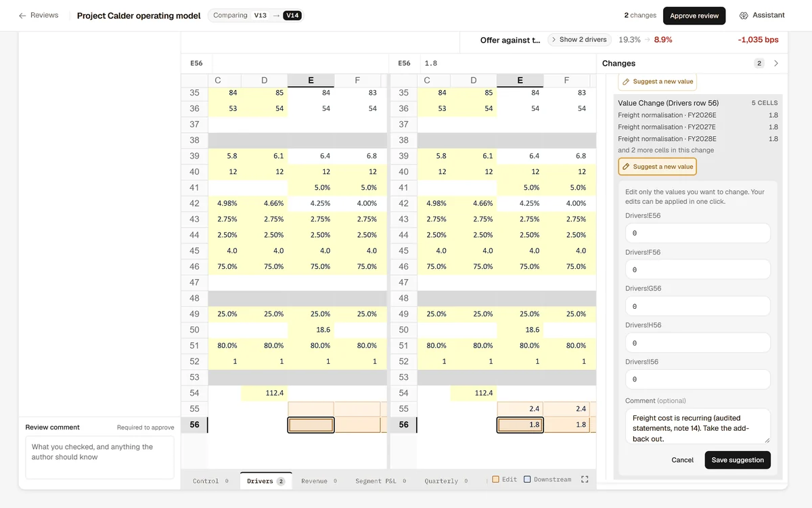Viewport: 812px width, 508px height.
Task: Click the 18.6 cell in the V14 pane
Action: pyautogui.click(x=520, y=330)
